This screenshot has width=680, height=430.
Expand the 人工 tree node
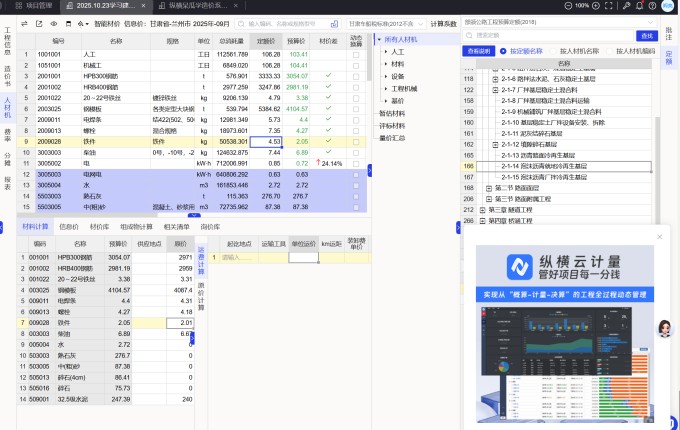[386, 51]
